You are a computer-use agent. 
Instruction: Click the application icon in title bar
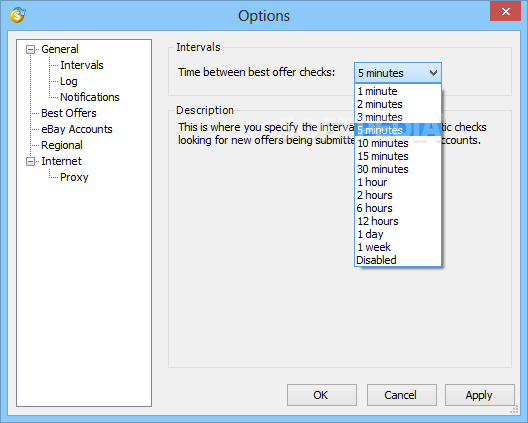18,14
